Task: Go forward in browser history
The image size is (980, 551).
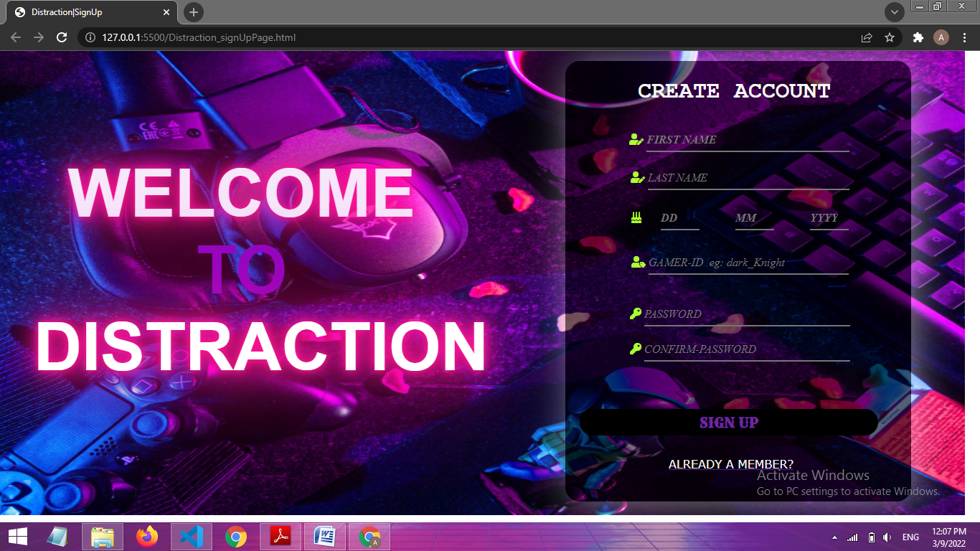Action: 39,37
